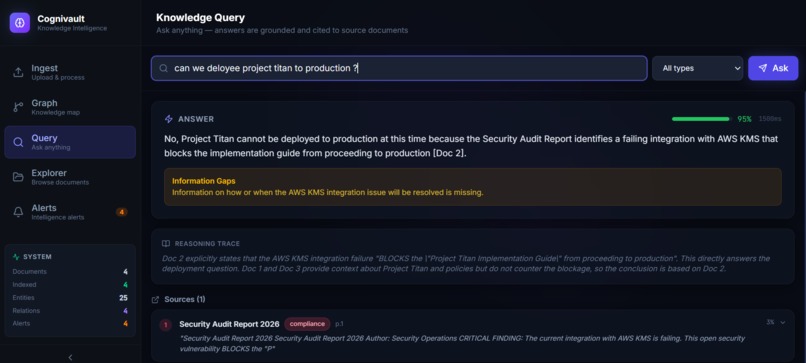Go to the Alerts section

click(70, 212)
